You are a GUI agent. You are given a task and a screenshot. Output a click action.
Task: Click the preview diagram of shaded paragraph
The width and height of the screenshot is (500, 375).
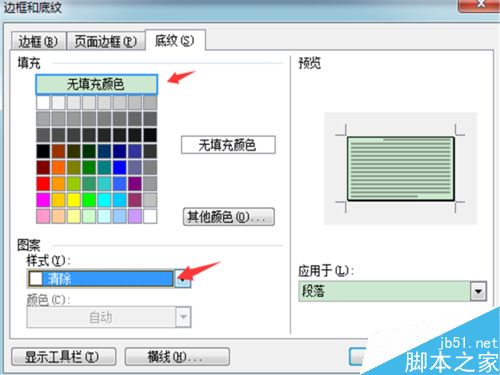click(401, 169)
